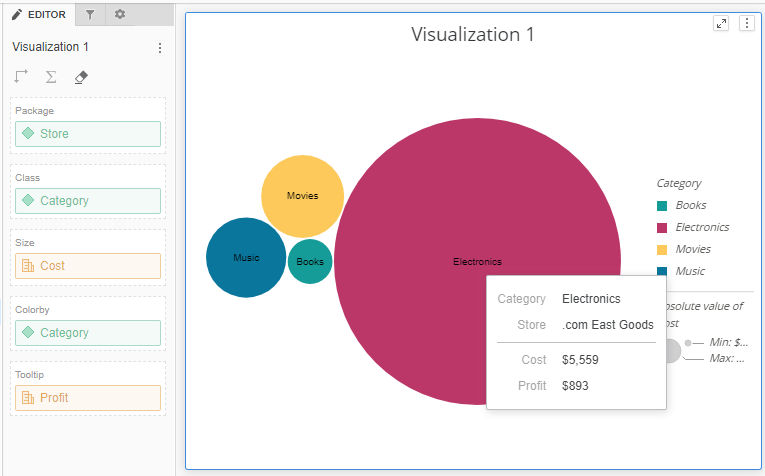Select Category field in Colorby zone
Image resolution: width=765 pixels, height=476 pixels.
point(88,333)
